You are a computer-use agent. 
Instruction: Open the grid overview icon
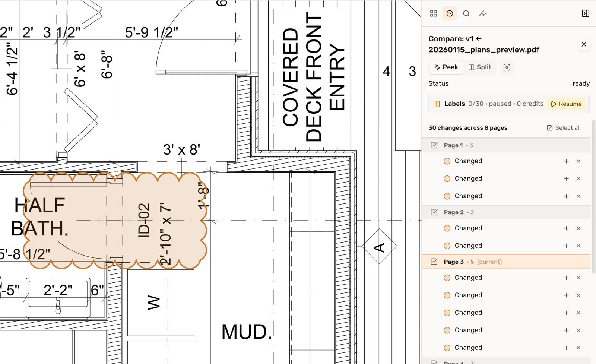pyautogui.click(x=433, y=14)
